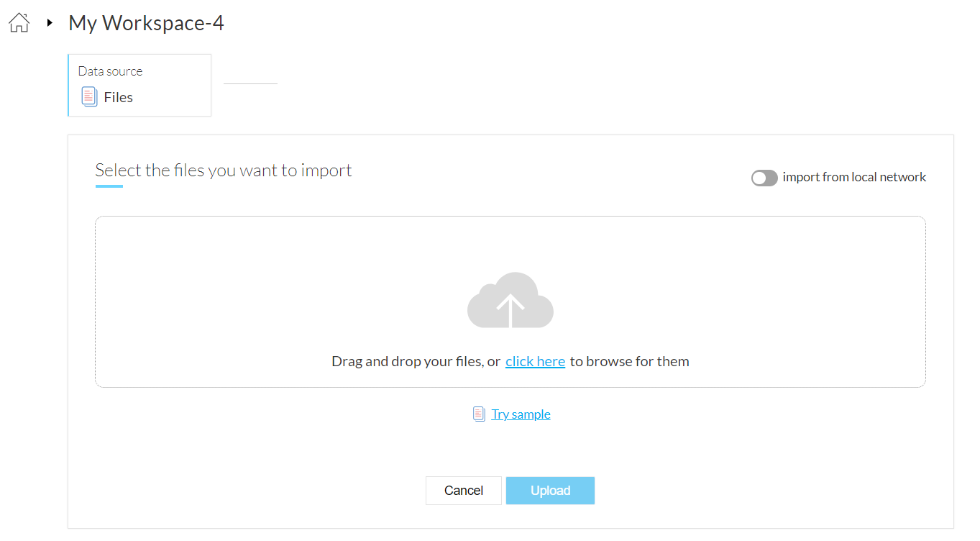Click the breadcrumb arrow beside the home icon

coord(50,23)
